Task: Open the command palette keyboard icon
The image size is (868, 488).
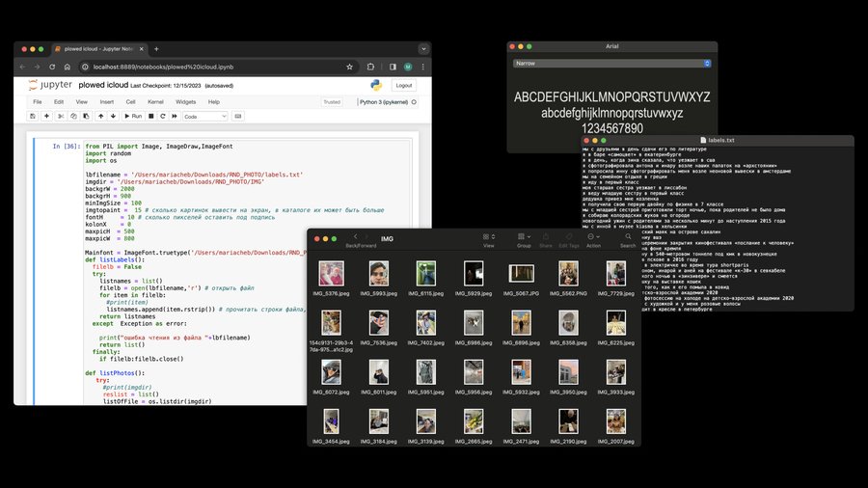Action: pyautogui.click(x=238, y=116)
